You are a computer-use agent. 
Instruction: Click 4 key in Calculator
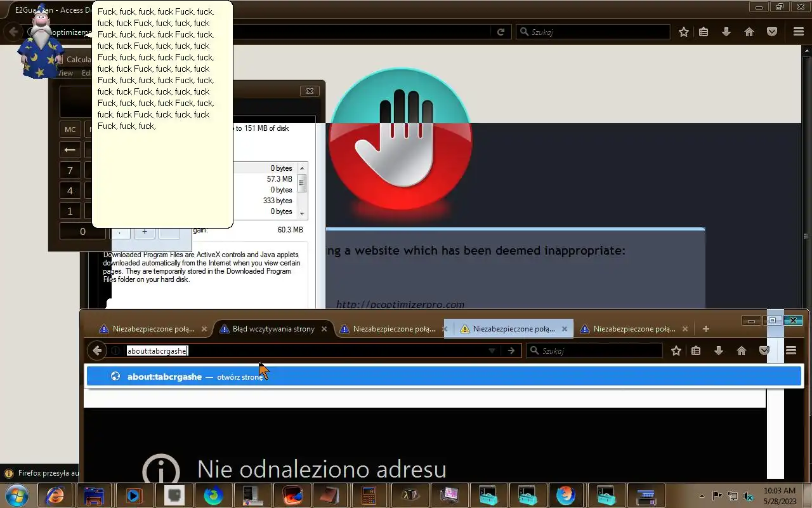[70, 190]
